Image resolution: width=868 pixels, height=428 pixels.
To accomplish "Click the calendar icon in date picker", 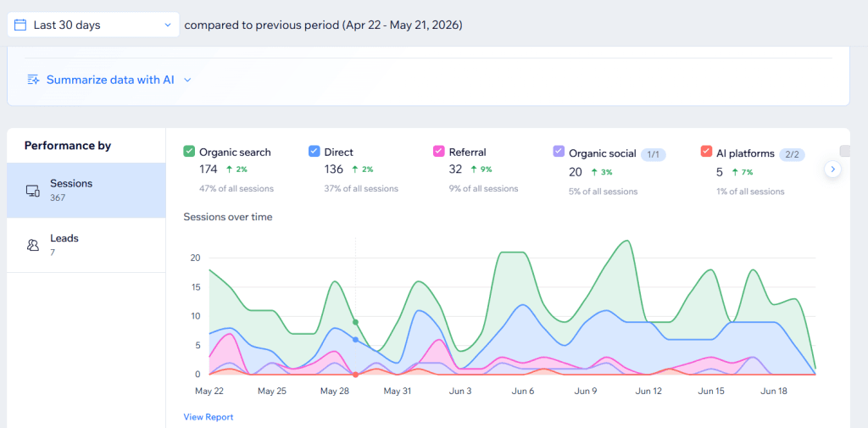I will coord(20,25).
